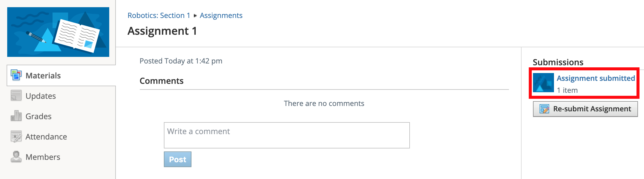This screenshot has width=644, height=179.
Task: Click the Materials icon in sidebar
Action: coord(16,75)
